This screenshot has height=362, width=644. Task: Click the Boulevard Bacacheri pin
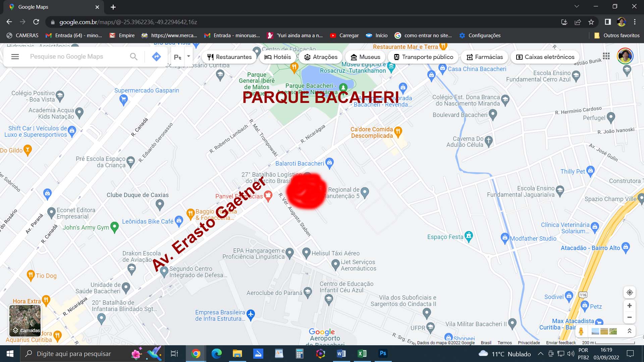pyautogui.click(x=492, y=115)
